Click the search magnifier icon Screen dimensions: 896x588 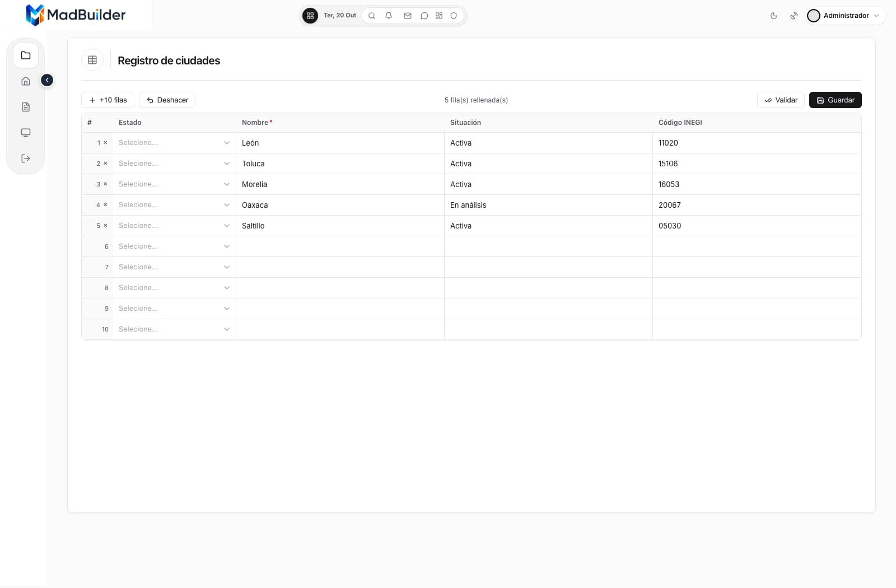point(372,16)
